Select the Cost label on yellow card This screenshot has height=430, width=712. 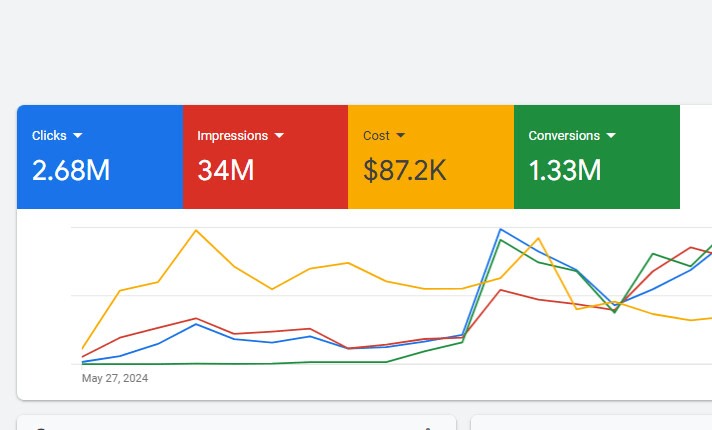point(376,135)
